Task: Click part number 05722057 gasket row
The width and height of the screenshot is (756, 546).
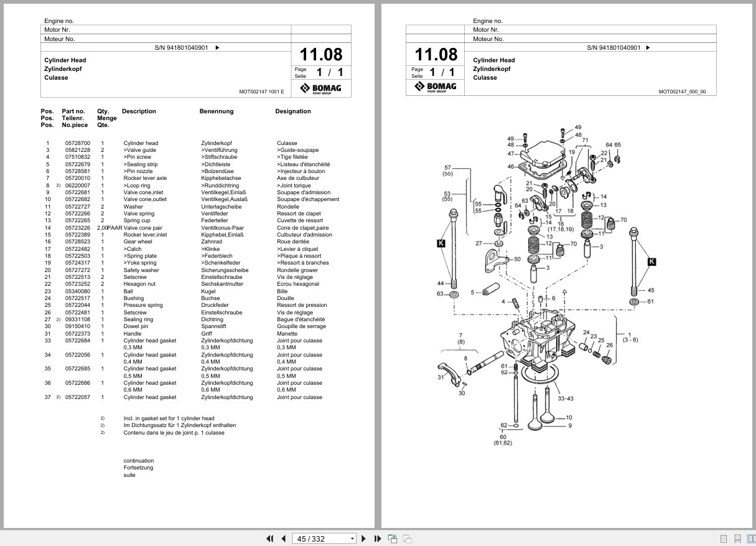Action: (78, 397)
